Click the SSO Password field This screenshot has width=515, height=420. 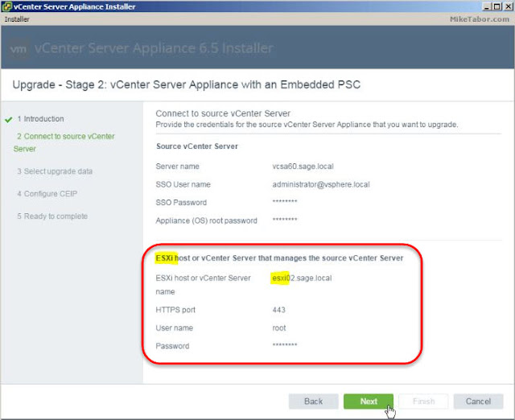[x=285, y=202]
